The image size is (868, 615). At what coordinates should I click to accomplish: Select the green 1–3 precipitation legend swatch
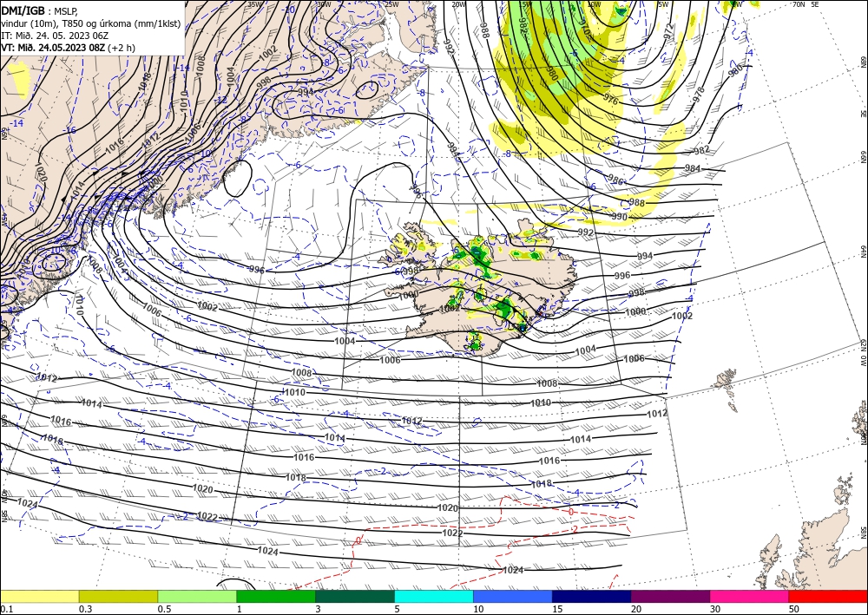pos(276,596)
